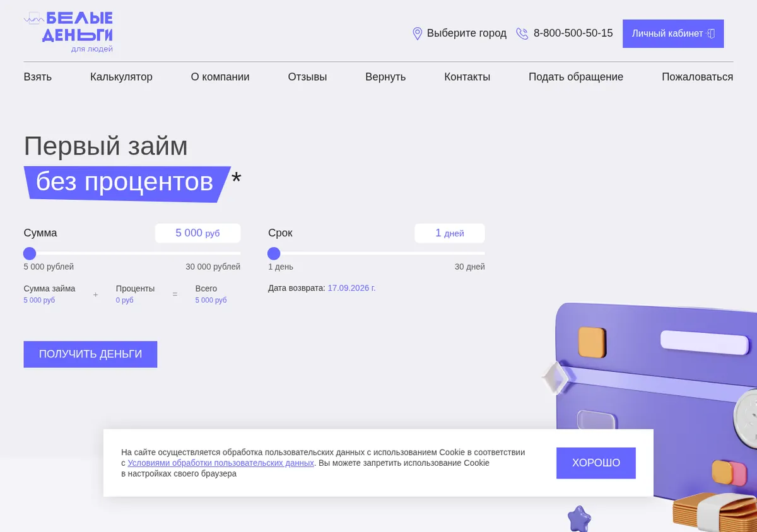Open the Вернуть menu item
757x532 pixels.
[x=385, y=77]
